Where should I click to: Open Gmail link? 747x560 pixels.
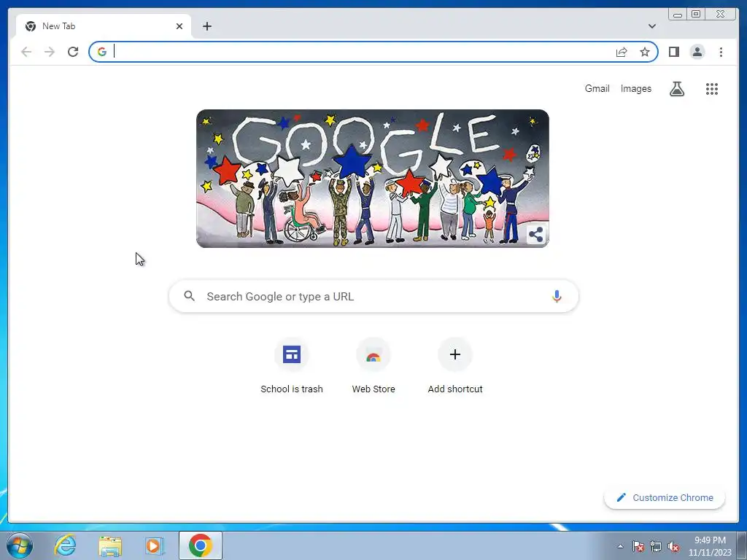coord(597,88)
